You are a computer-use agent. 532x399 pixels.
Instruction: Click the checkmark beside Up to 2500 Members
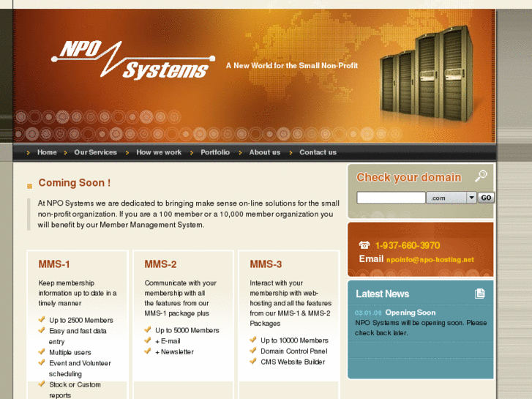click(42, 319)
